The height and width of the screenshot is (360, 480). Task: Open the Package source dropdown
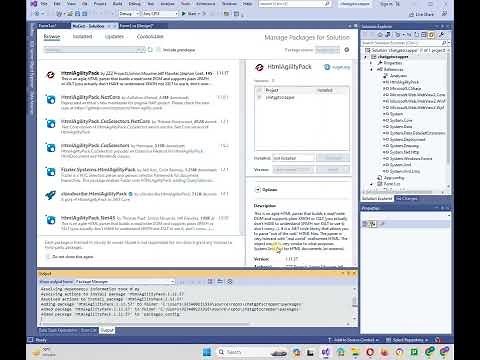point(327,50)
